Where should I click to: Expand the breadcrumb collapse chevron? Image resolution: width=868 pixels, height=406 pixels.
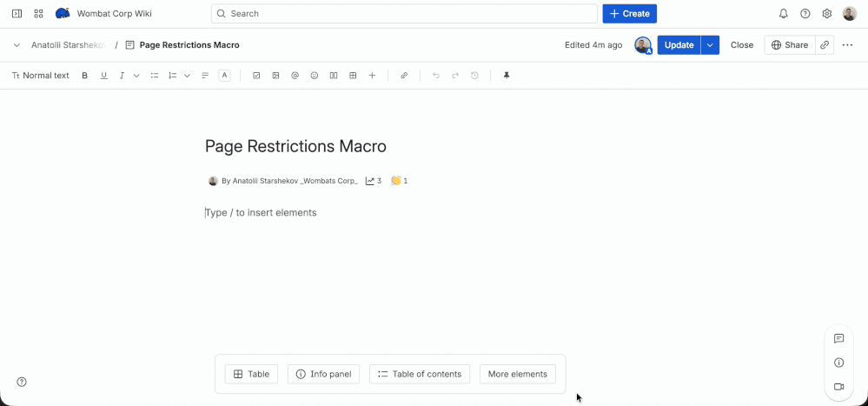[x=17, y=45]
